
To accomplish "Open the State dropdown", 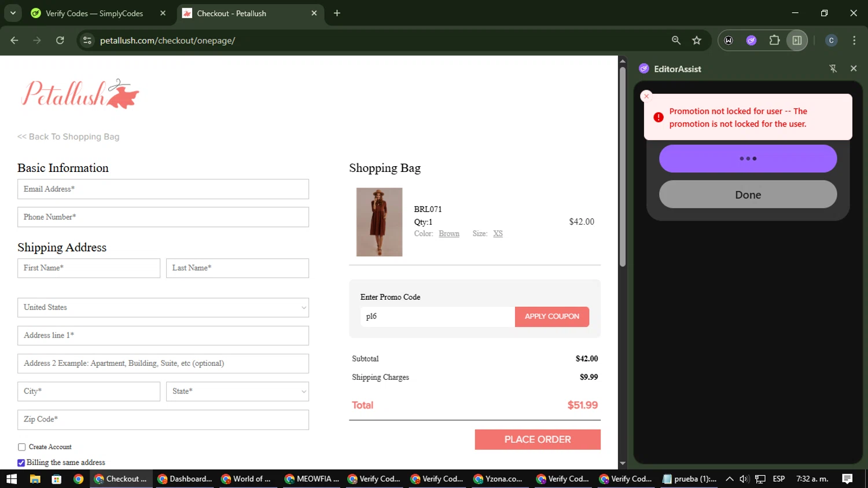I will tap(237, 391).
